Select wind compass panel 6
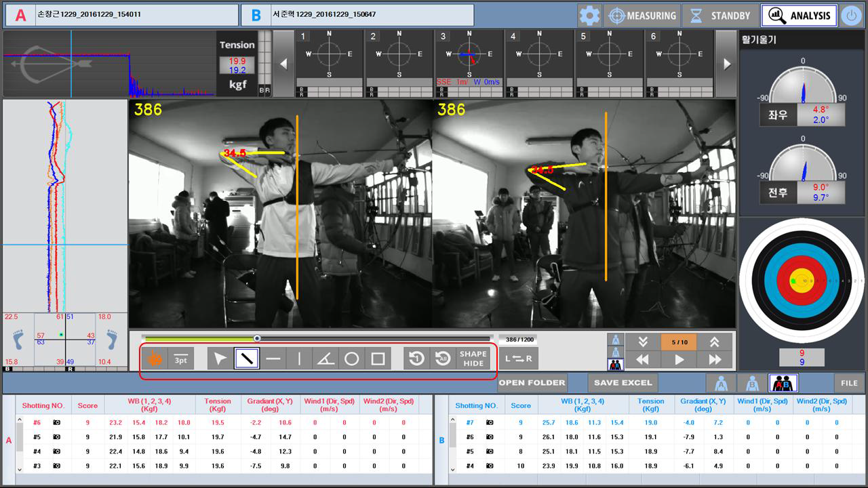The image size is (868, 488). pos(679,64)
